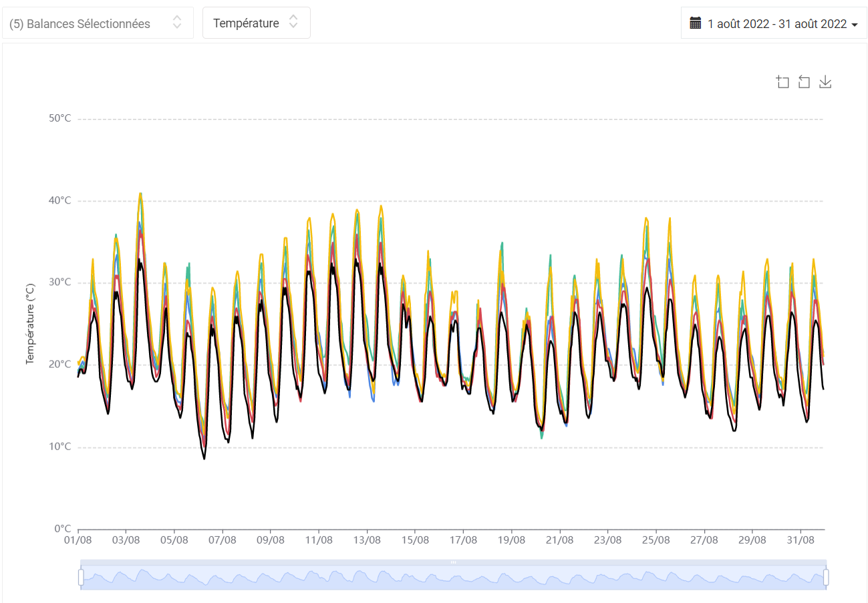Click the 17/08 date tick label
This screenshot has width=868, height=603.
click(463, 540)
